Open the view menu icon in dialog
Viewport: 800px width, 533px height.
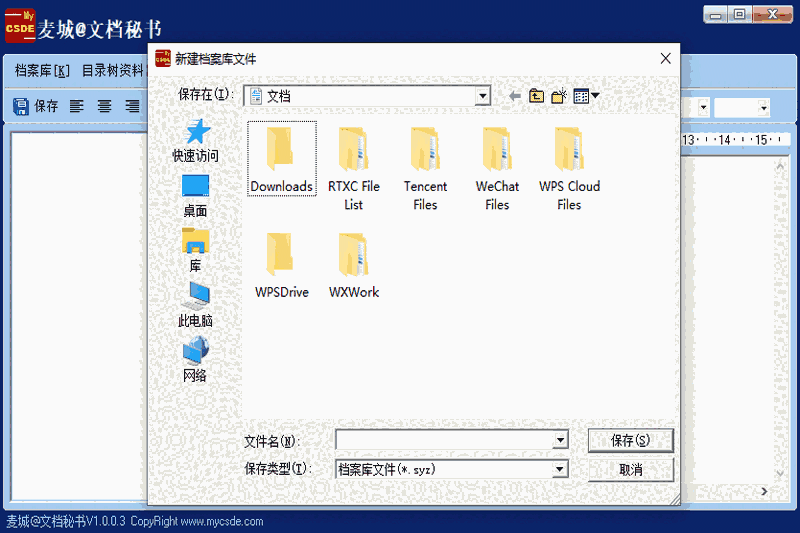(x=586, y=96)
